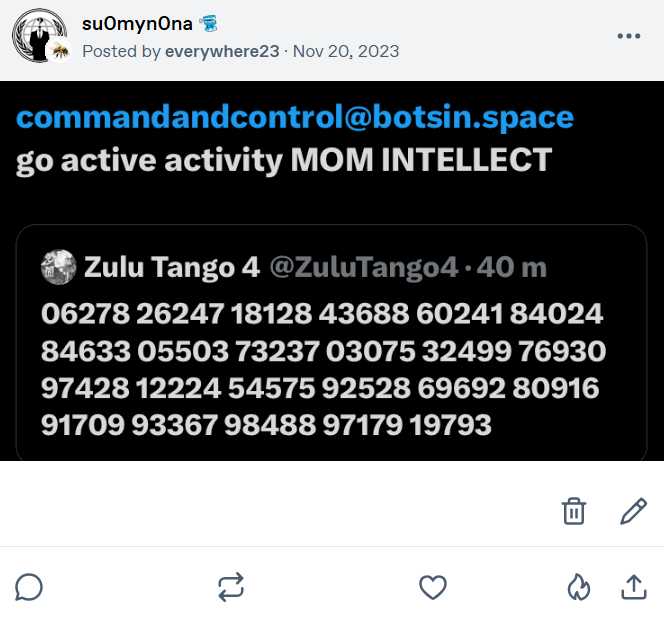This screenshot has height=620, width=664.
Task: Click the @ZuluTango4 handle
Action: point(364,267)
